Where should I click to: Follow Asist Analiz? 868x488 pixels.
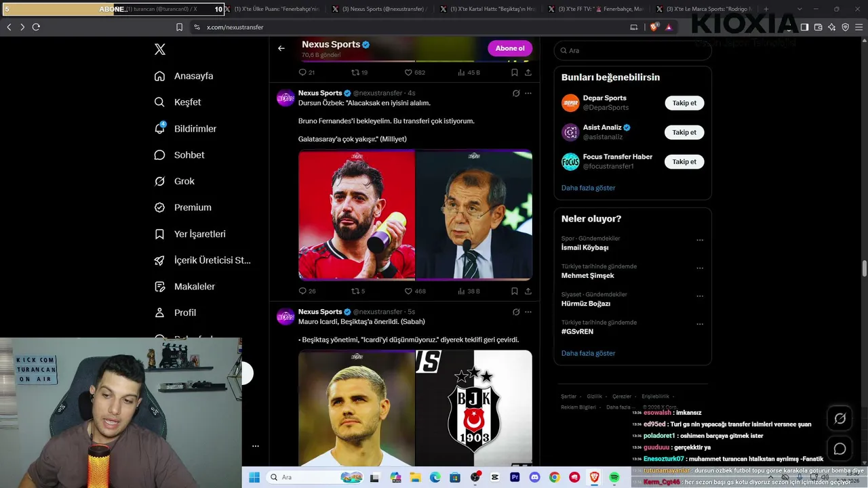[x=684, y=132]
